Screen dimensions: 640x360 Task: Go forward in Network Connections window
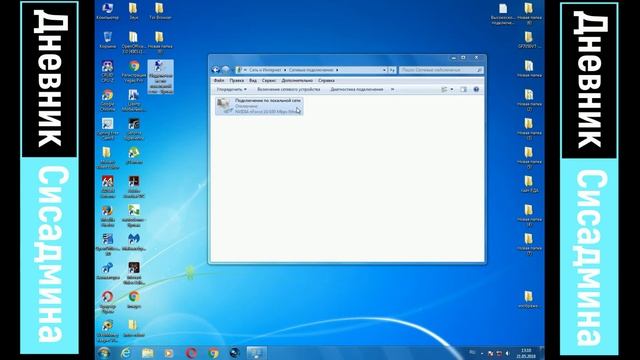tap(225, 70)
